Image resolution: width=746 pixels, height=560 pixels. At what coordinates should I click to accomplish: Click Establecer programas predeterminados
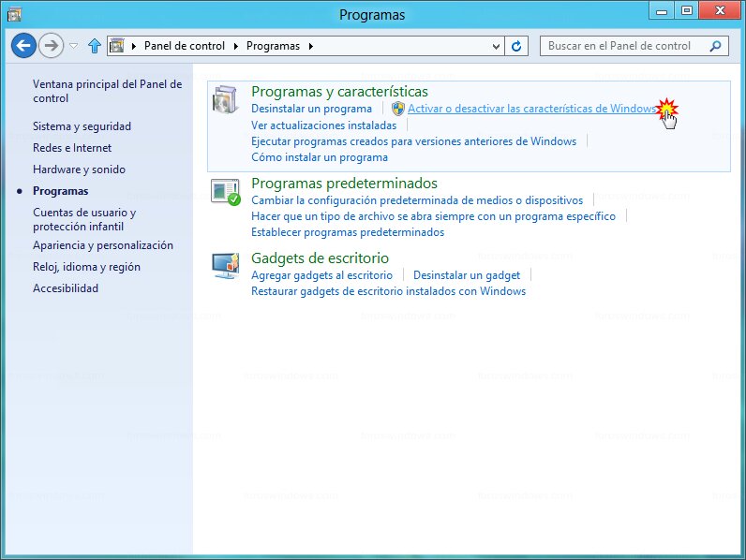pos(348,232)
